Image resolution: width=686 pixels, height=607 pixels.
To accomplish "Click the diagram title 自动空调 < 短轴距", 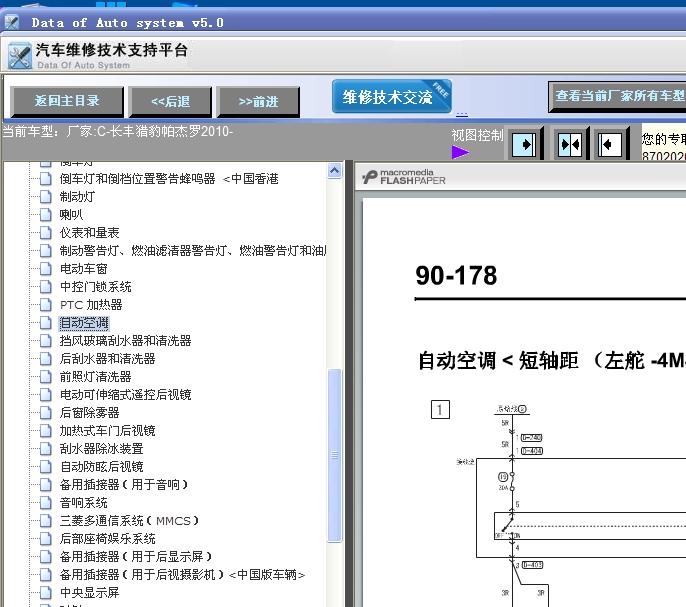I will click(552, 361).
